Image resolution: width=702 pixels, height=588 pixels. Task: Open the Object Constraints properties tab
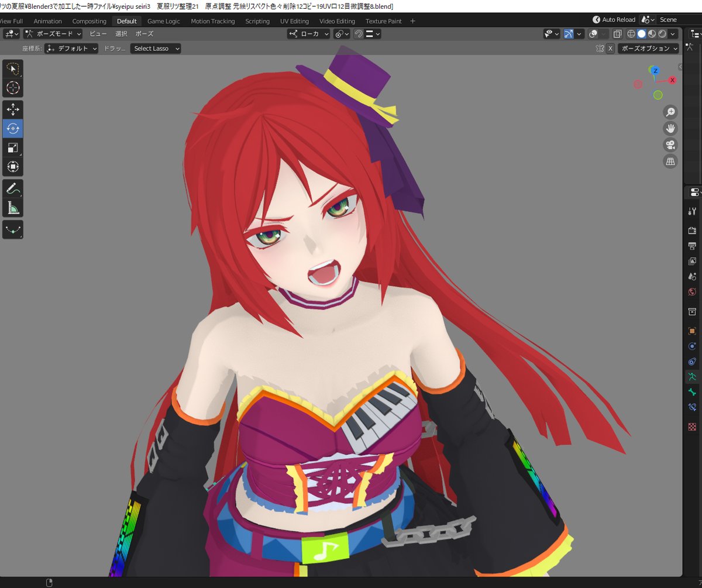pos(693,362)
